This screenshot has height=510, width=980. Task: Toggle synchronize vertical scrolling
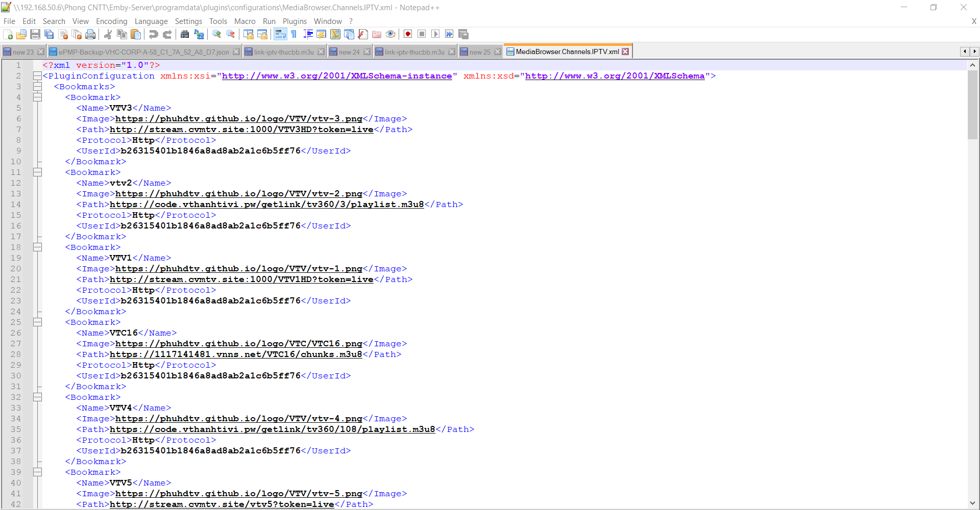tap(249, 34)
